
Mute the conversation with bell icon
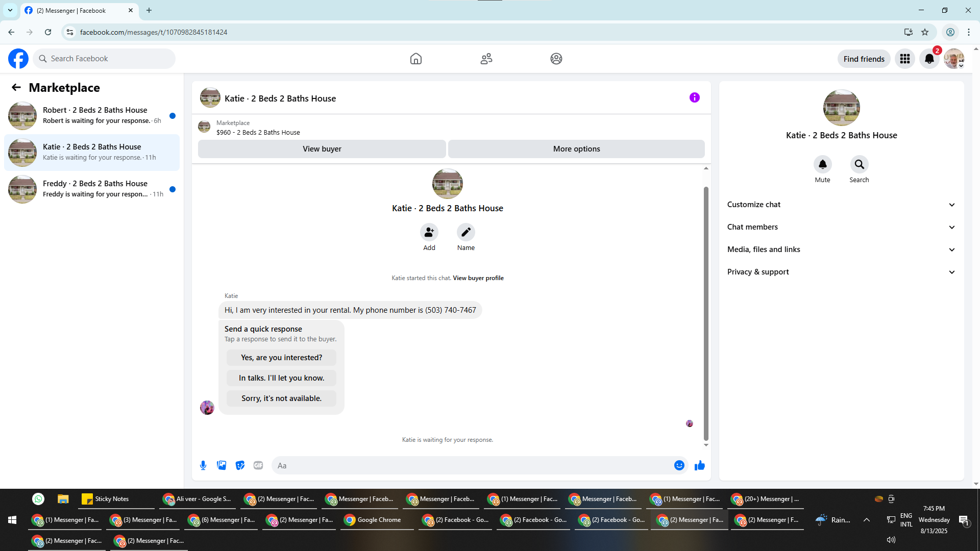[x=822, y=164]
